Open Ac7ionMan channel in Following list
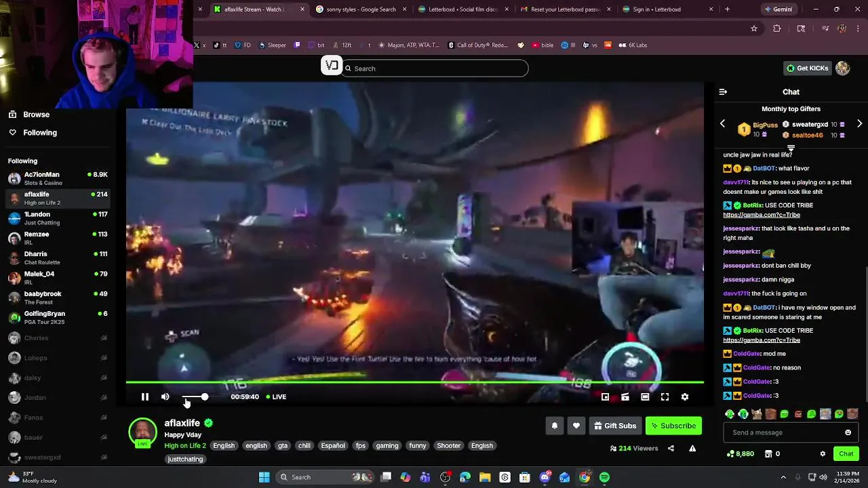 point(56,178)
